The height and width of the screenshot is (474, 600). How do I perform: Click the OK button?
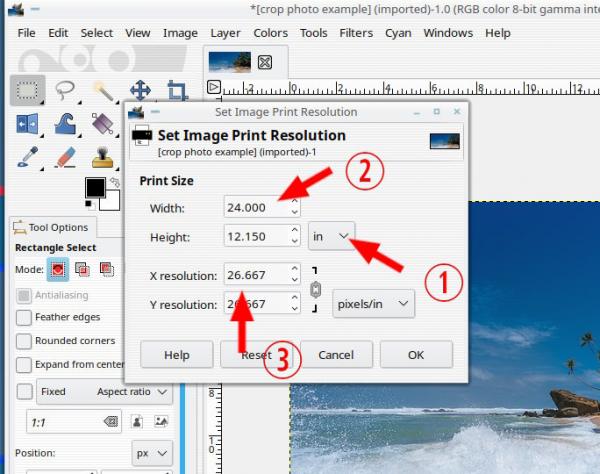[x=416, y=355]
